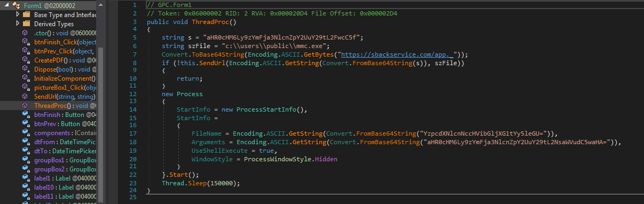Image resolution: width=644 pixels, height=204 pixels.
Task: Click the ThreadProc method icon in tree
Action: tap(25, 106)
